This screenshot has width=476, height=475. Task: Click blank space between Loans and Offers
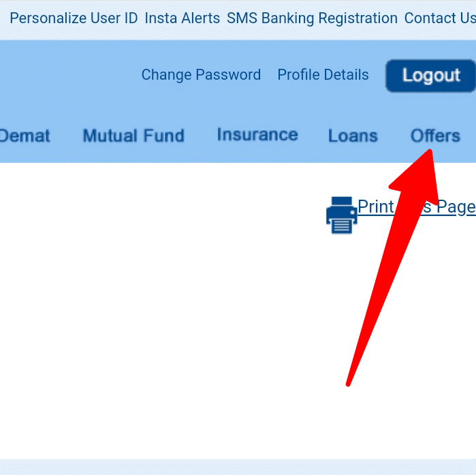(394, 136)
